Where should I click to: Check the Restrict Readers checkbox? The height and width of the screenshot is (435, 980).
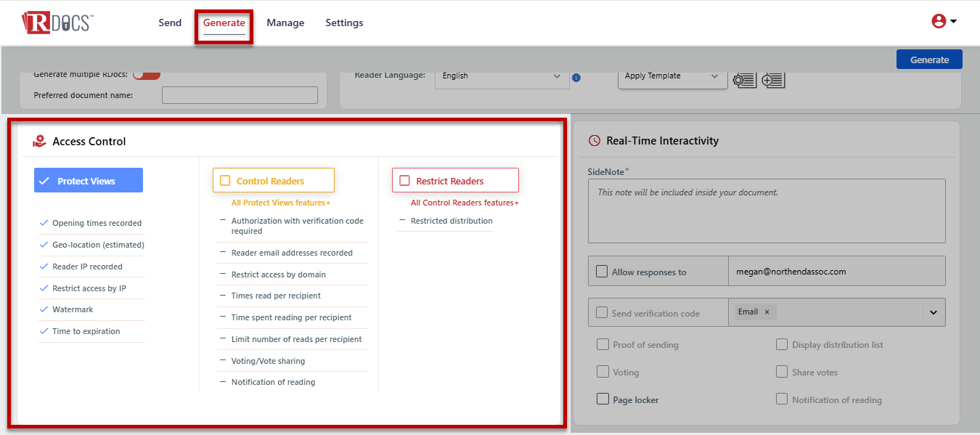coord(404,181)
